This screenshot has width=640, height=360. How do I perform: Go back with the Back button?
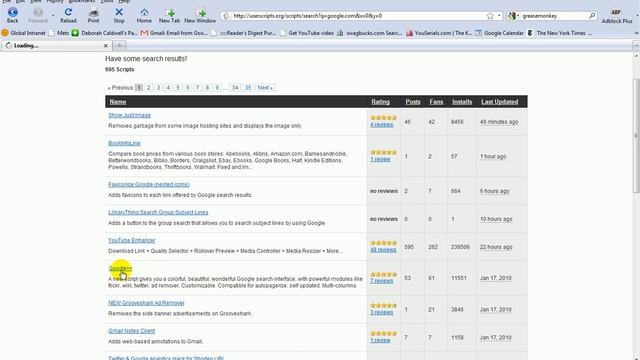point(12,15)
